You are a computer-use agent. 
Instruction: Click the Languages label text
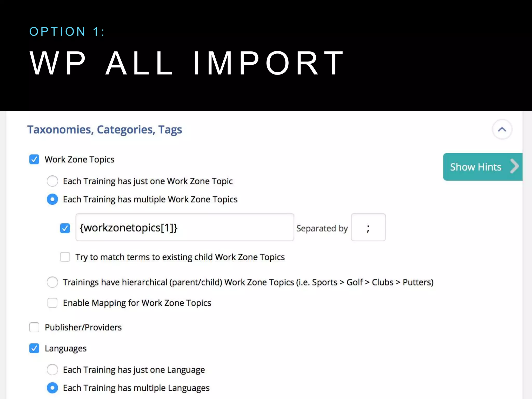65,348
